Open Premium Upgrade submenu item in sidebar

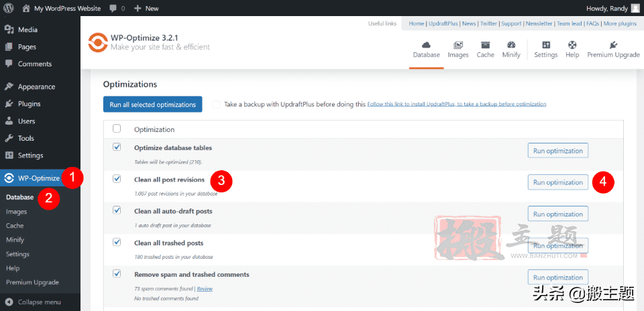coord(32,282)
